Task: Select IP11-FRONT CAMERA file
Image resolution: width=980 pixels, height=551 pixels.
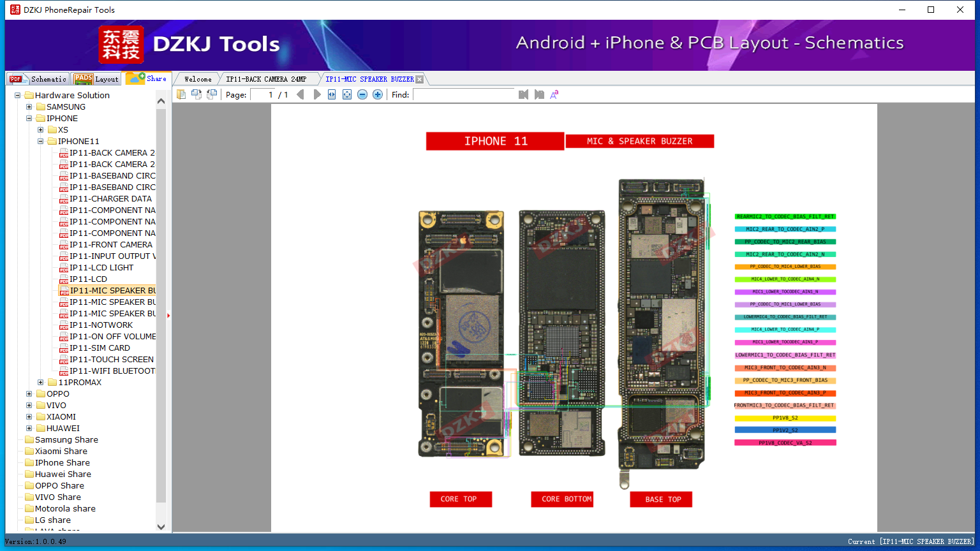Action: tap(110, 245)
